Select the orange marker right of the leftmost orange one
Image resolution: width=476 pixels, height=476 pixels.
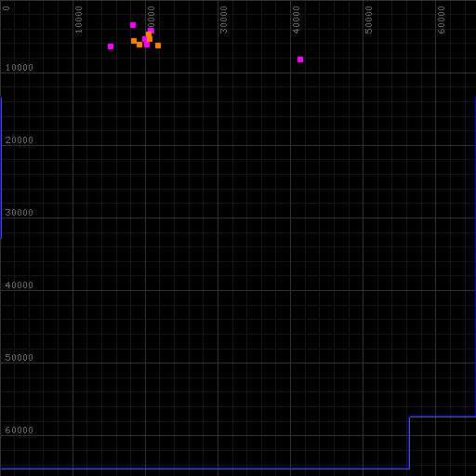139,45
